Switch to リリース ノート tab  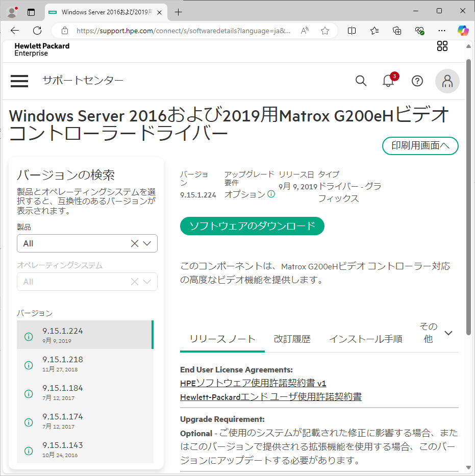tap(222, 339)
